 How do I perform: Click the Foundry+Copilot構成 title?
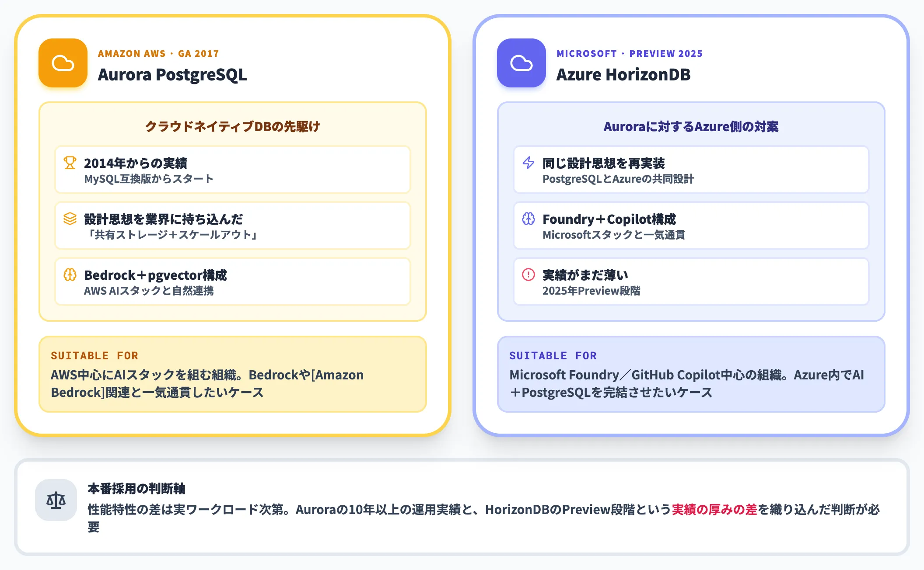pyautogui.click(x=609, y=219)
